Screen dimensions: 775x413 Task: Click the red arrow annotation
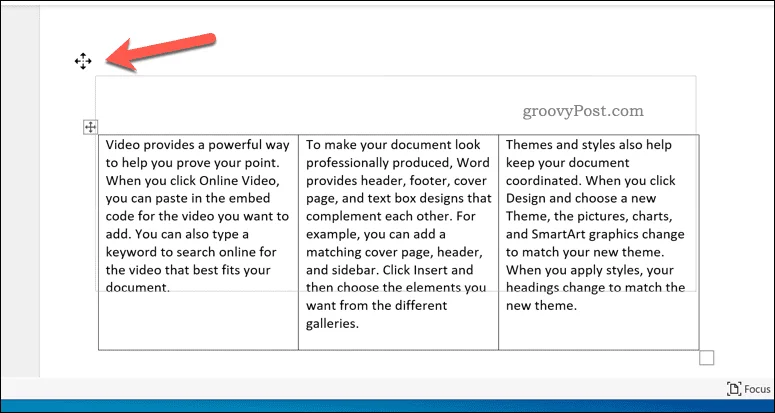click(x=162, y=52)
